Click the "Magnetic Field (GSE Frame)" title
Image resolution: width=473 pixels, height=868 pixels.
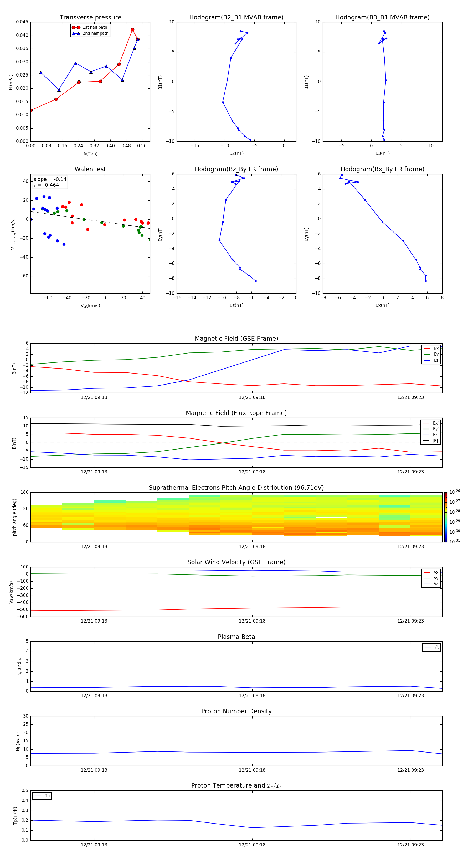click(x=236, y=339)
